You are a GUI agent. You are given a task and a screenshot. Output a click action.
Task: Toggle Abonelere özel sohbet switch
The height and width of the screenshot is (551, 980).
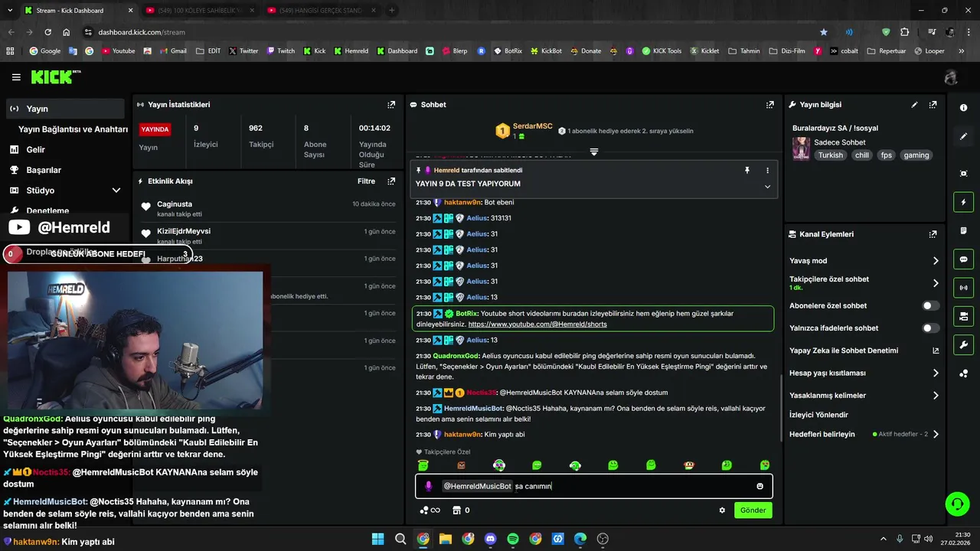930,305
